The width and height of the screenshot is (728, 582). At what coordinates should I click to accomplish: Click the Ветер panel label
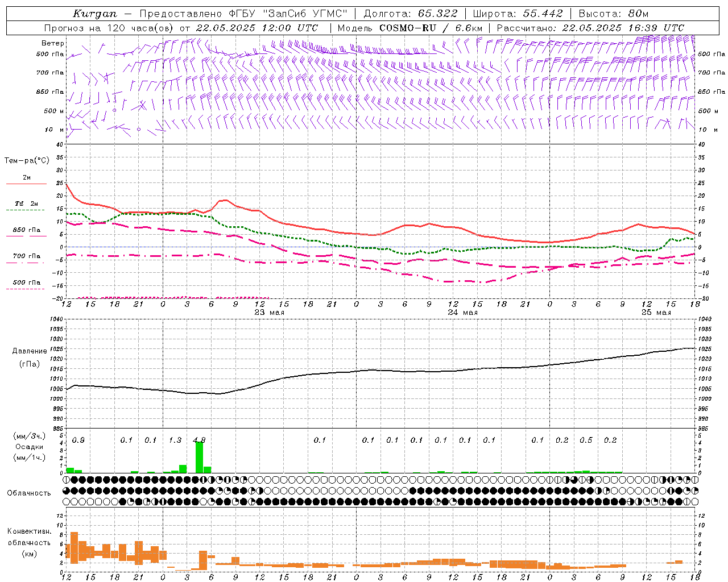[x=53, y=43]
